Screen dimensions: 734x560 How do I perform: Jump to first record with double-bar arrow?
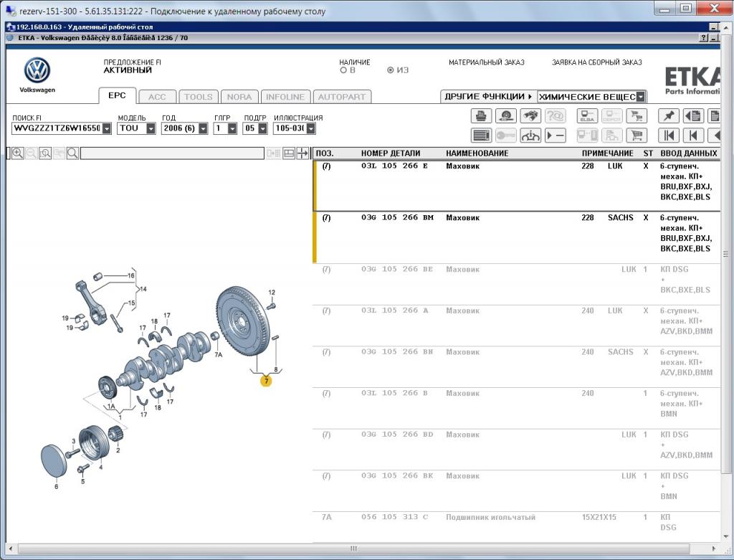pos(669,136)
